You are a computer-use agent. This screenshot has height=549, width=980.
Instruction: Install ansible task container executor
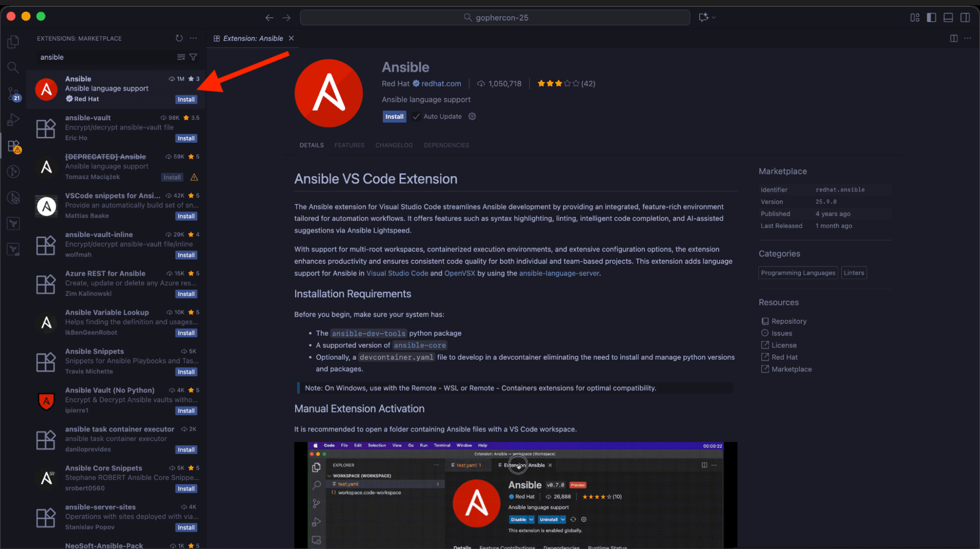tap(186, 450)
